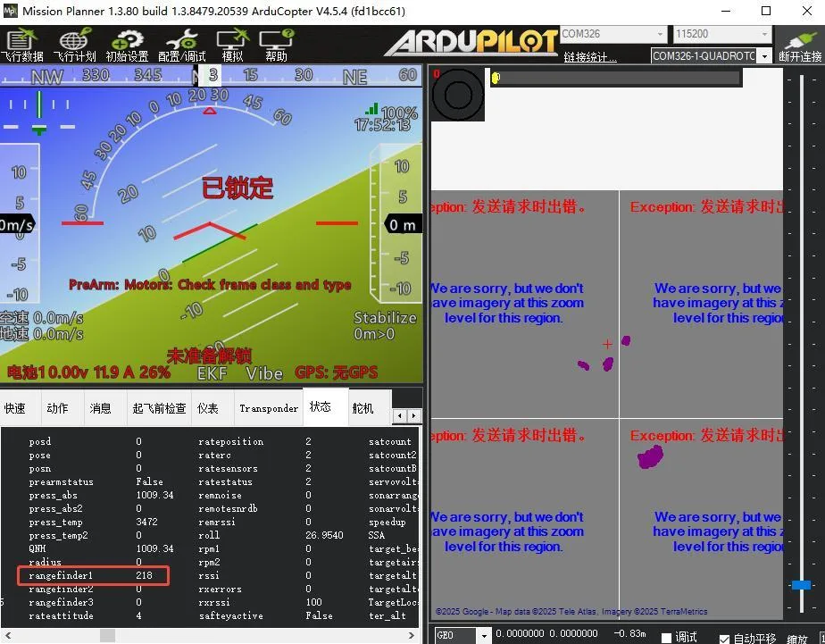Open the 飞行计划 flight plan screen

click(75, 46)
